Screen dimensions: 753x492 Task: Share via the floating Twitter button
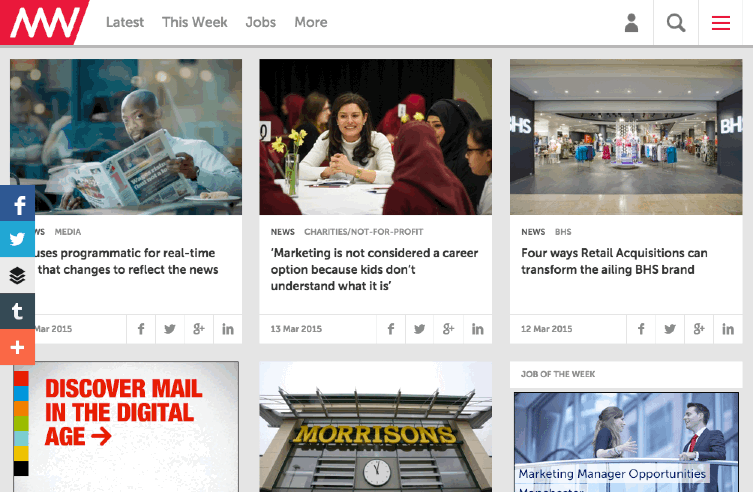click(x=17, y=239)
